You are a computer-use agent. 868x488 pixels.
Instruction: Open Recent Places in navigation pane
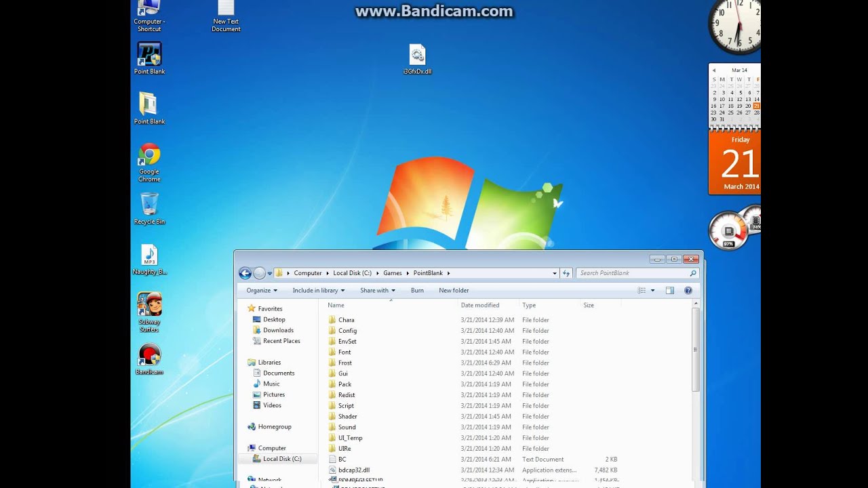click(x=281, y=341)
